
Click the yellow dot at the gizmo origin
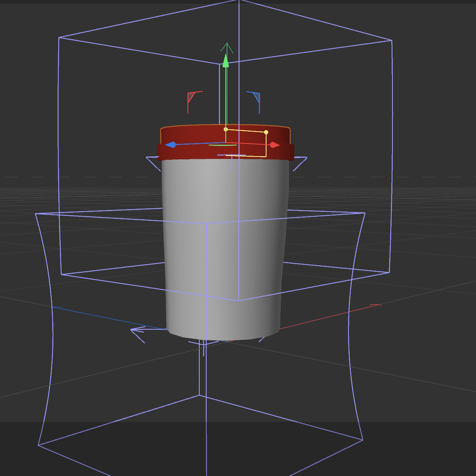226,129
